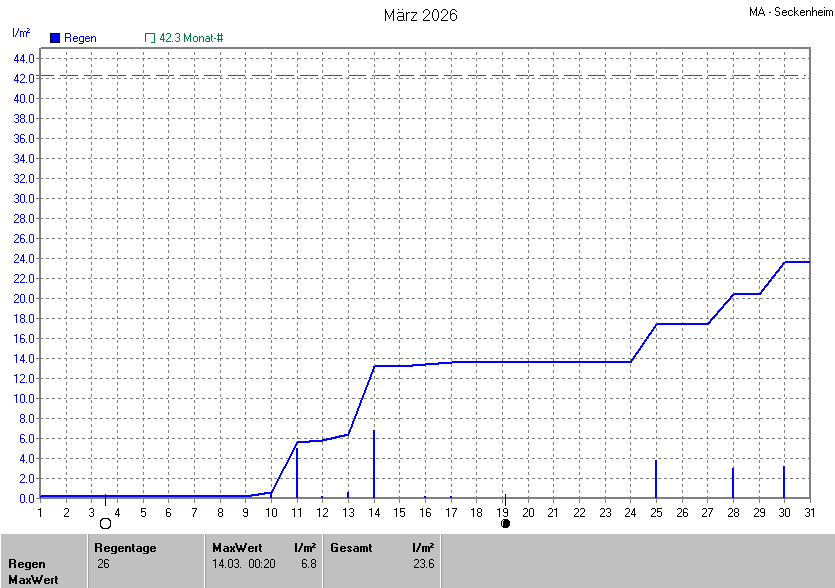Image resolution: width=835 pixels, height=588 pixels.
Task: Click the Gesamt value 23.6
Action: tap(424, 564)
